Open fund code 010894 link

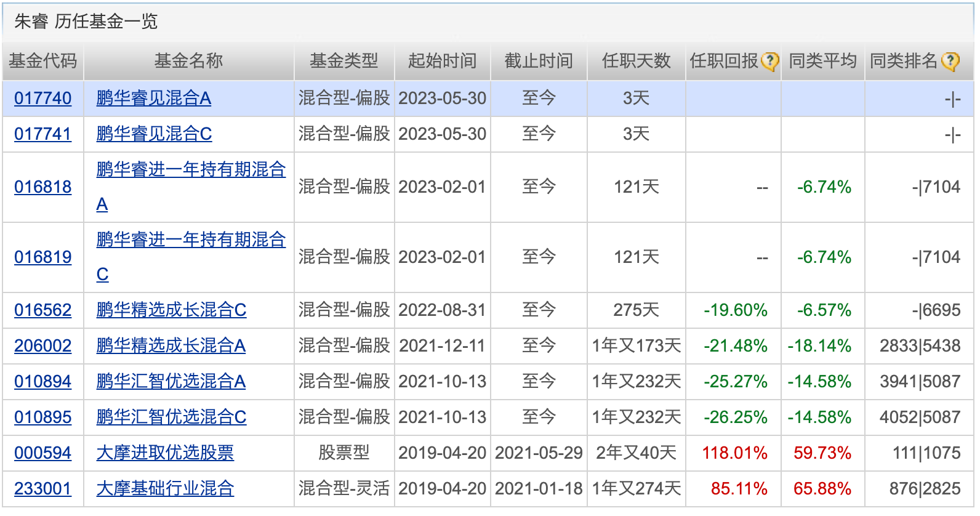pyautogui.click(x=43, y=382)
